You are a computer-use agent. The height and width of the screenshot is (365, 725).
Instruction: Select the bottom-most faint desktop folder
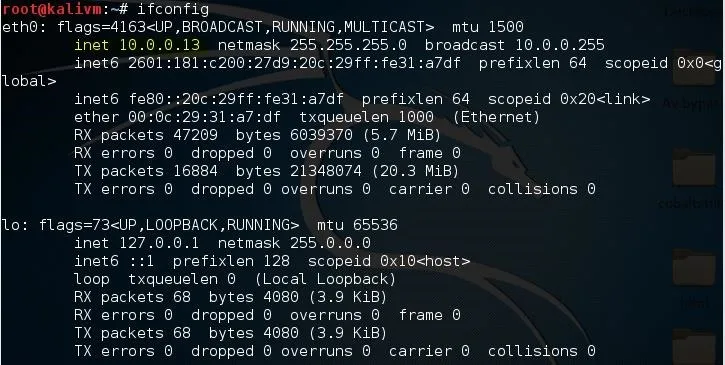point(694,347)
